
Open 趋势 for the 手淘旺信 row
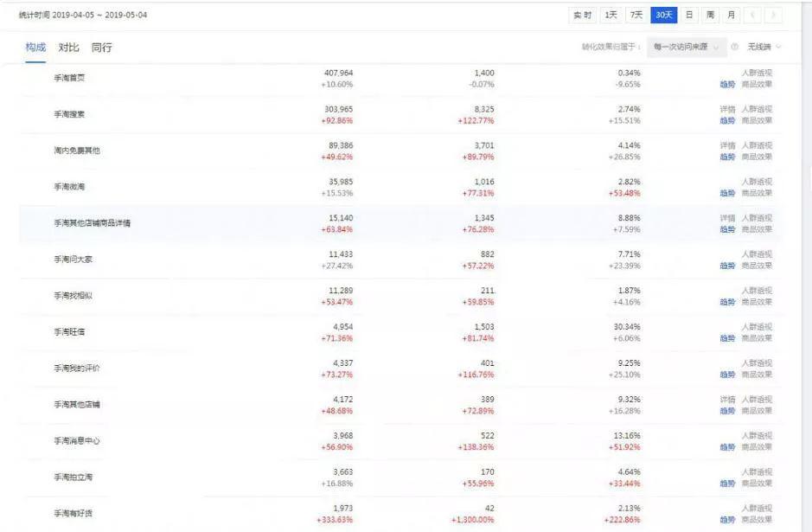(x=727, y=338)
